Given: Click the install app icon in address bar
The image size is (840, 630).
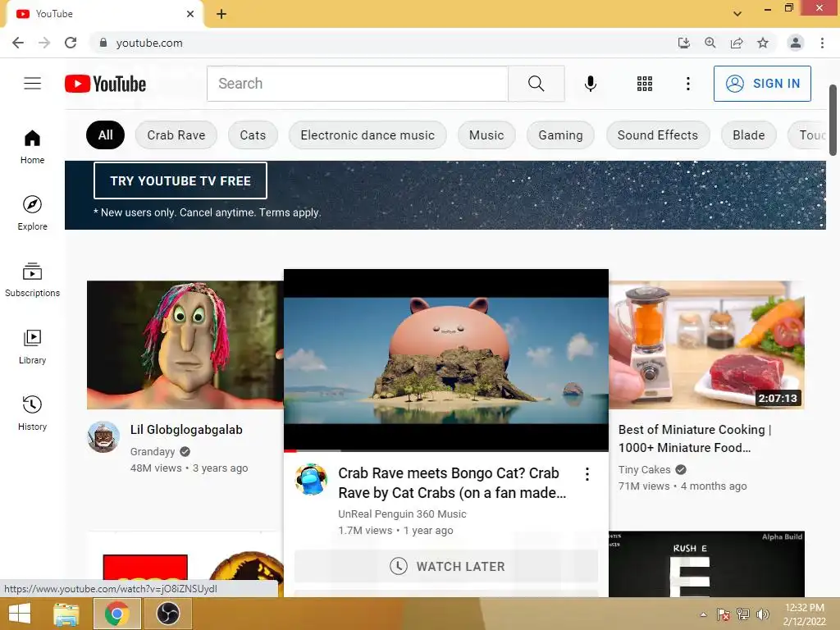Looking at the screenshot, I should click(x=684, y=43).
